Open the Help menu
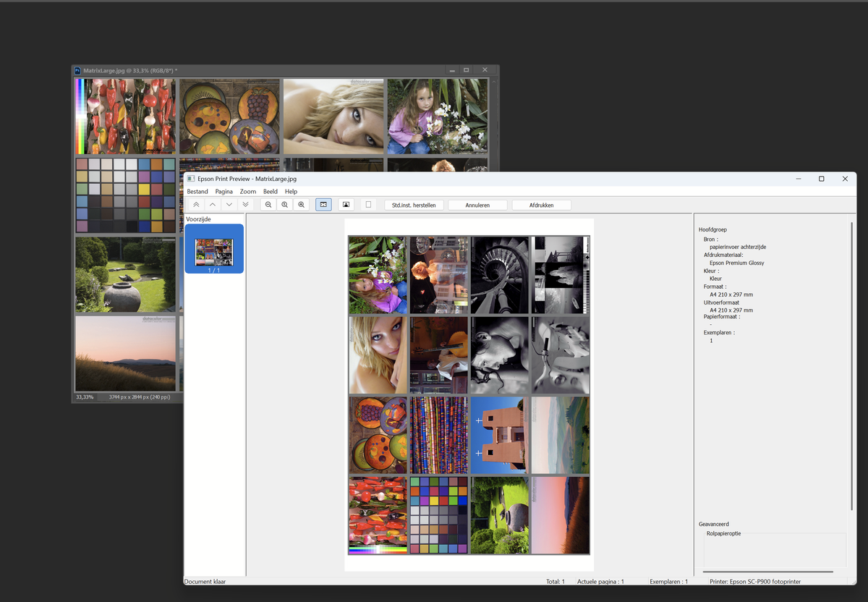This screenshot has height=602, width=868. [291, 192]
